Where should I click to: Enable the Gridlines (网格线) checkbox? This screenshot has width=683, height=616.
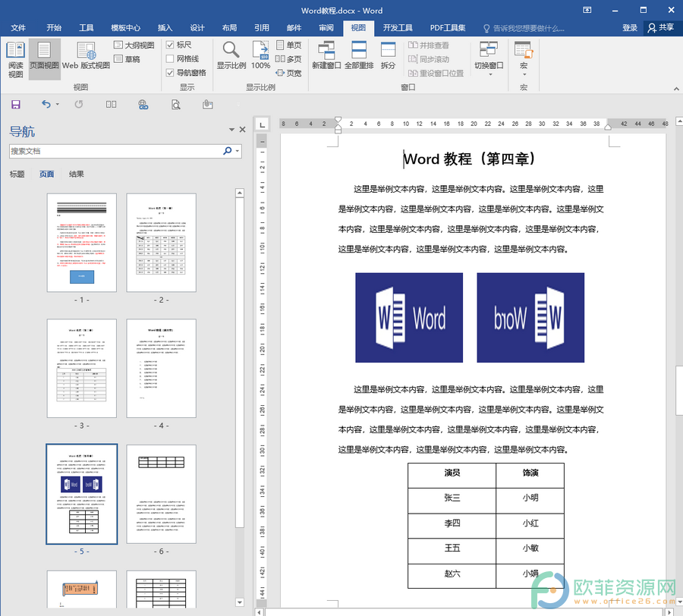(x=170, y=58)
